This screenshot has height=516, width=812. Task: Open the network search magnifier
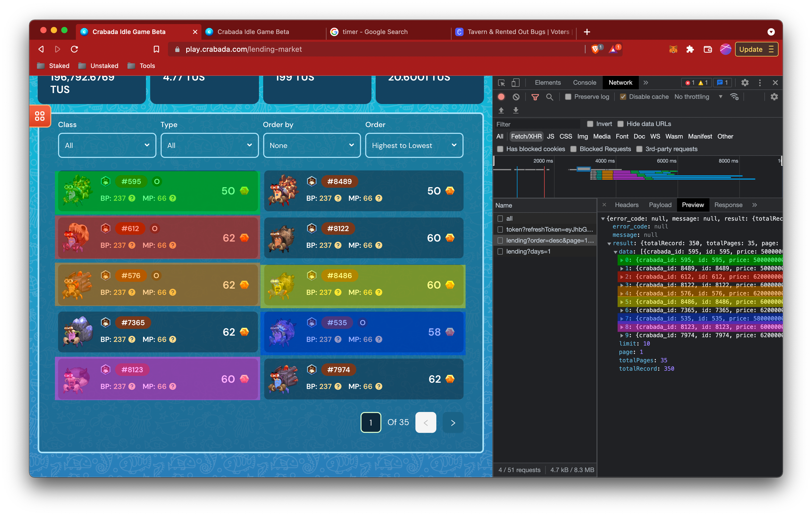coord(549,97)
